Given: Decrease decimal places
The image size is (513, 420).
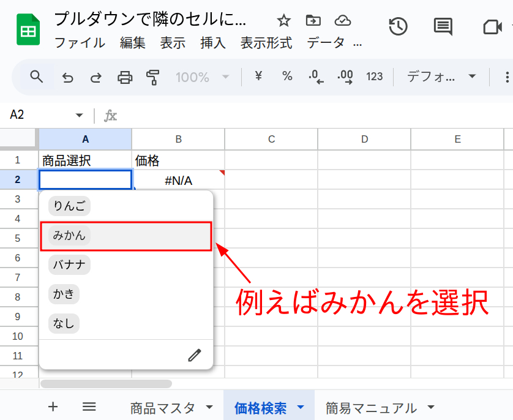Looking at the screenshot, I should pyautogui.click(x=316, y=77).
